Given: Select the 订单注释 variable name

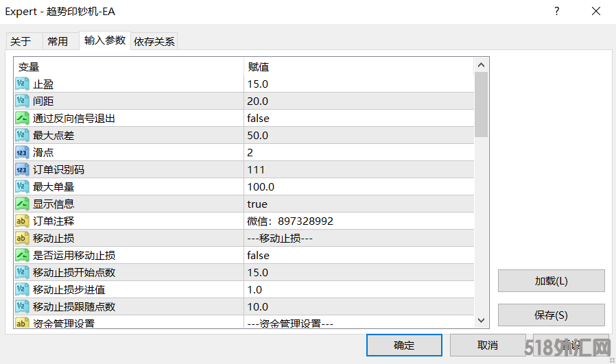Looking at the screenshot, I should (x=54, y=221).
